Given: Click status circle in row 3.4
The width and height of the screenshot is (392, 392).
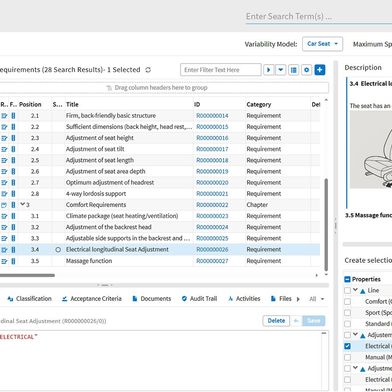Looking at the screenshot, I should 58,250.
